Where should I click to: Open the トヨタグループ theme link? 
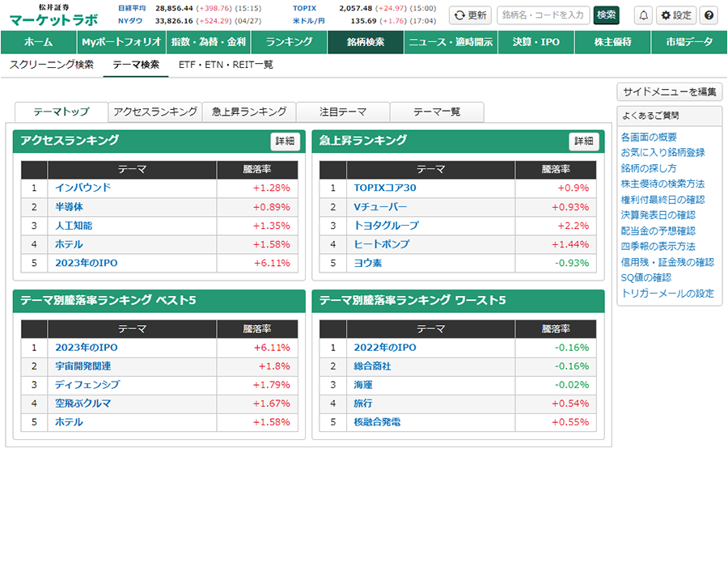coord(386,226)
